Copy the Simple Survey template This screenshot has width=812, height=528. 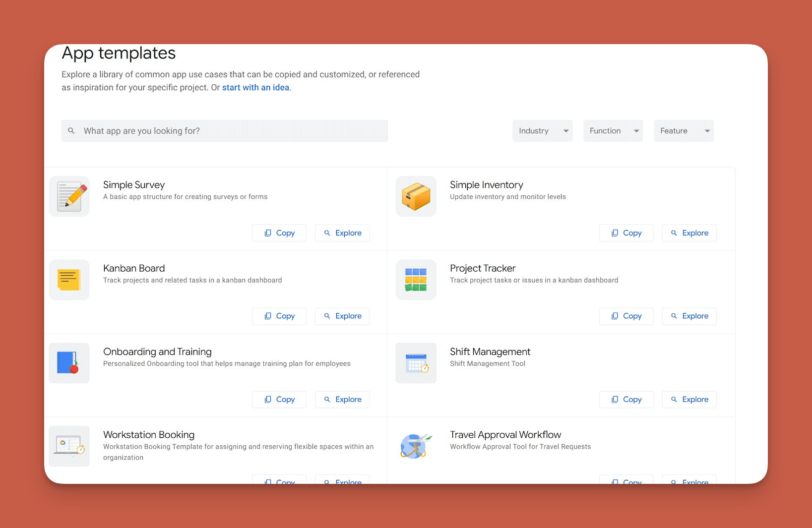point(279,233)
